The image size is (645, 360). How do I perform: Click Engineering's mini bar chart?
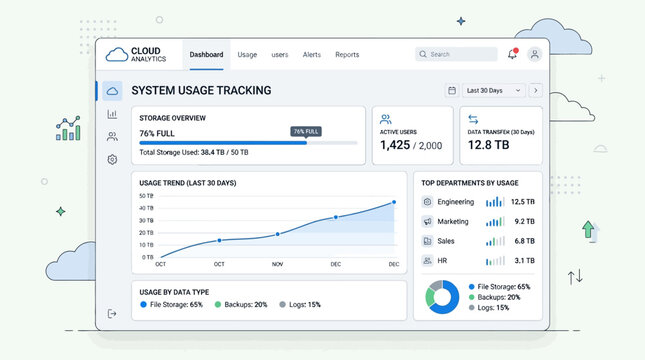pos(495,202)
